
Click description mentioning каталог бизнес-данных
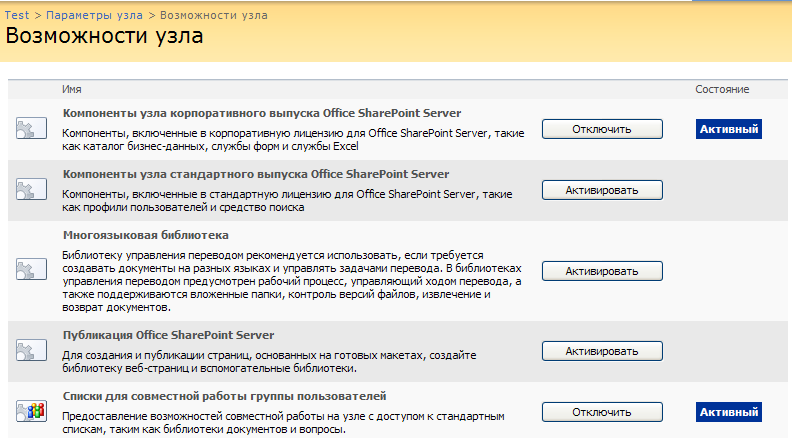coord(293,140)
